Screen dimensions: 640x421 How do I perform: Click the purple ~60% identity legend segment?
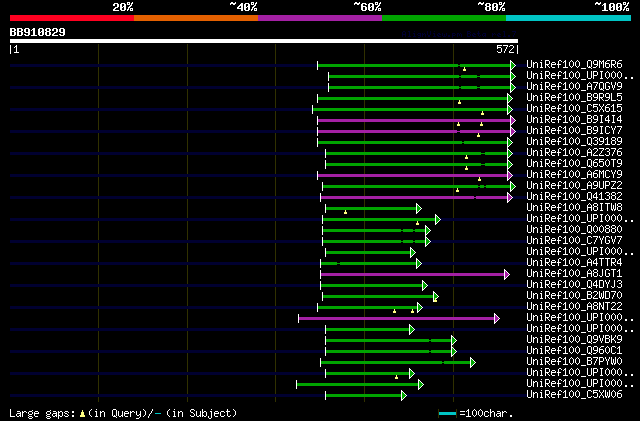(x=320, y=18)
